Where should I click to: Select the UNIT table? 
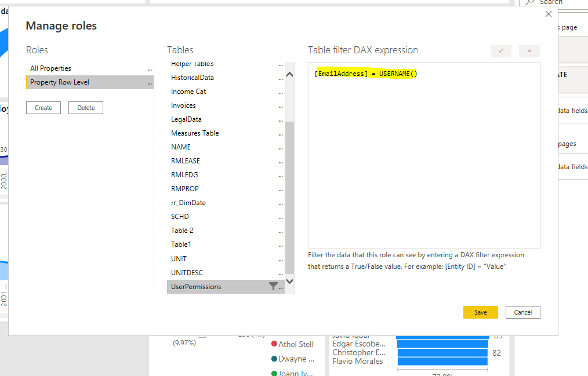[x=226, y=258]
